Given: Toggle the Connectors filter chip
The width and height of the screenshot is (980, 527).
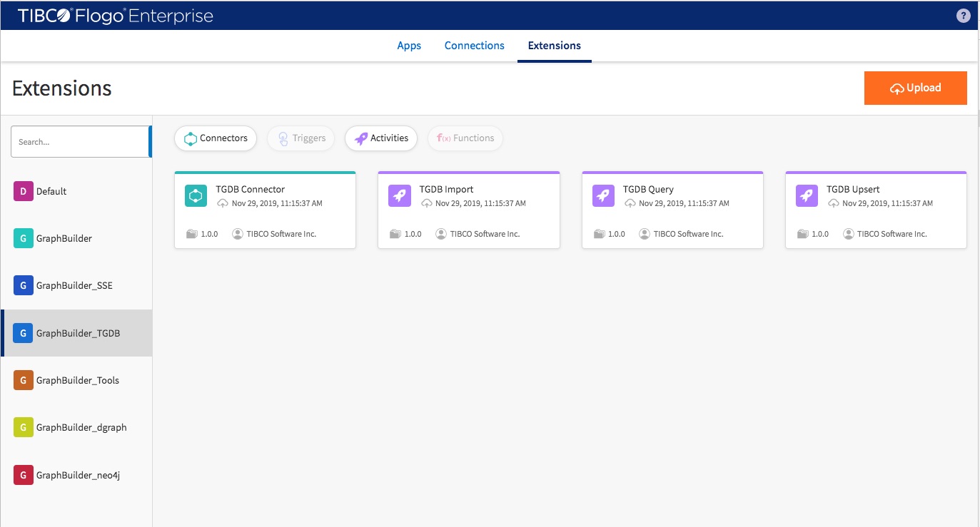Looking at the screenshot, I should coord(216,138).
